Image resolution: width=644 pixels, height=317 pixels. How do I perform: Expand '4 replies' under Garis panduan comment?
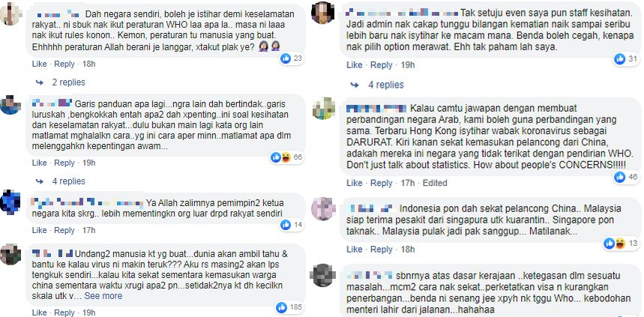click(x=68, y=181)
